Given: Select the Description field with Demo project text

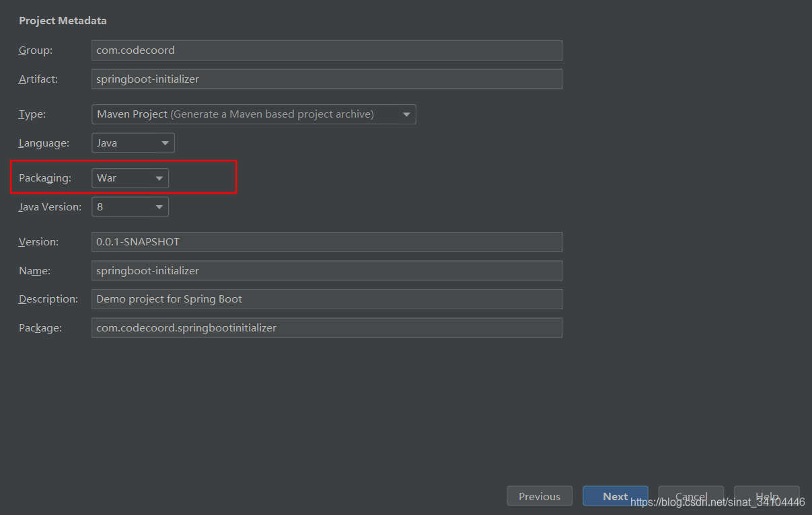Looking at the screenshot, I should (326, 299).
